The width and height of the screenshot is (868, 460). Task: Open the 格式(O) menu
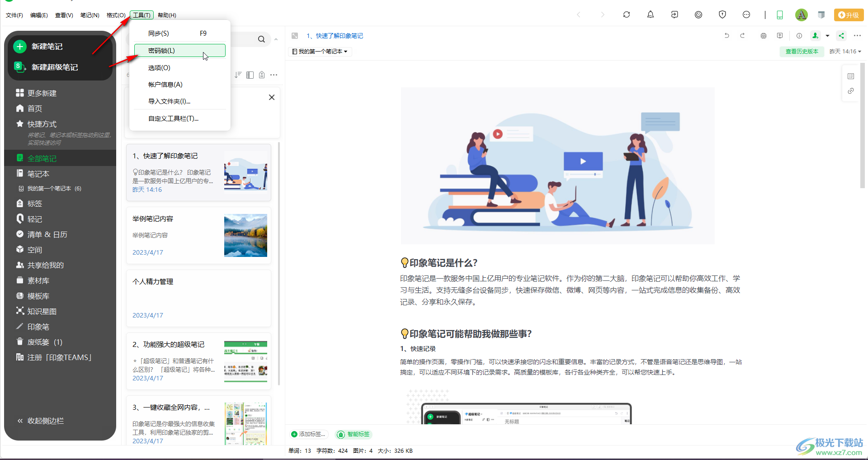(116, 15)
